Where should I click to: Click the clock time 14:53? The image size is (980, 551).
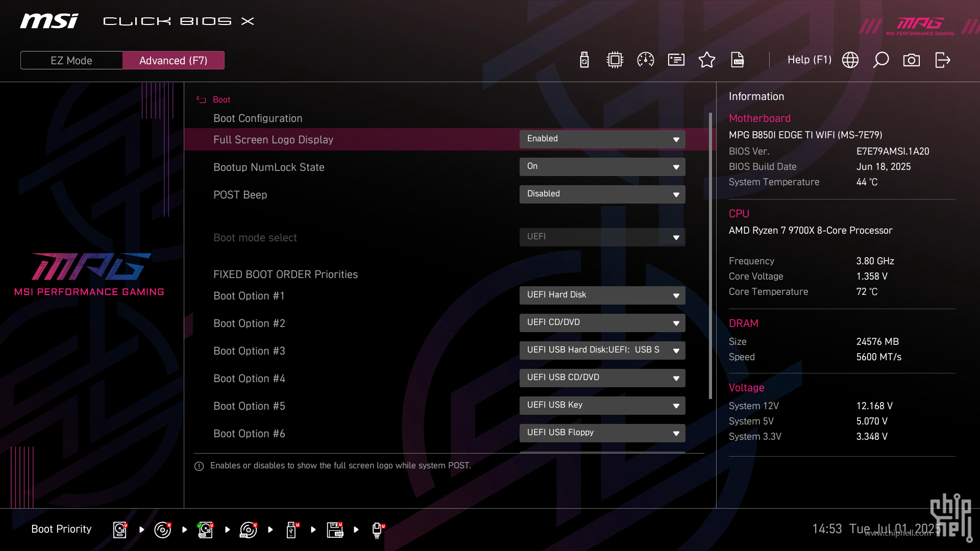[827, 529]
